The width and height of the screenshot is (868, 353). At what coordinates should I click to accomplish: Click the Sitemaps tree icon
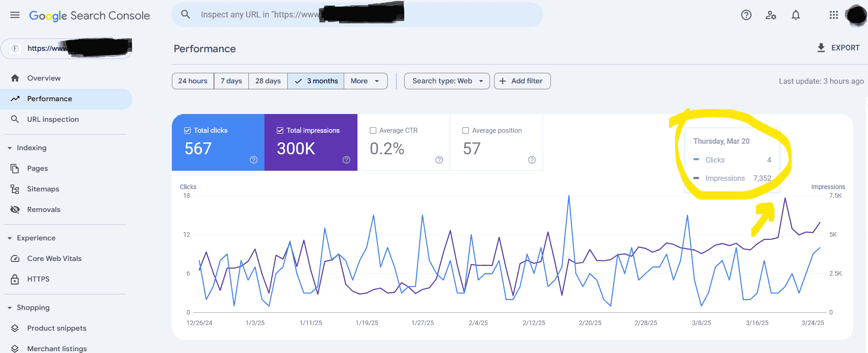[15, 189]
